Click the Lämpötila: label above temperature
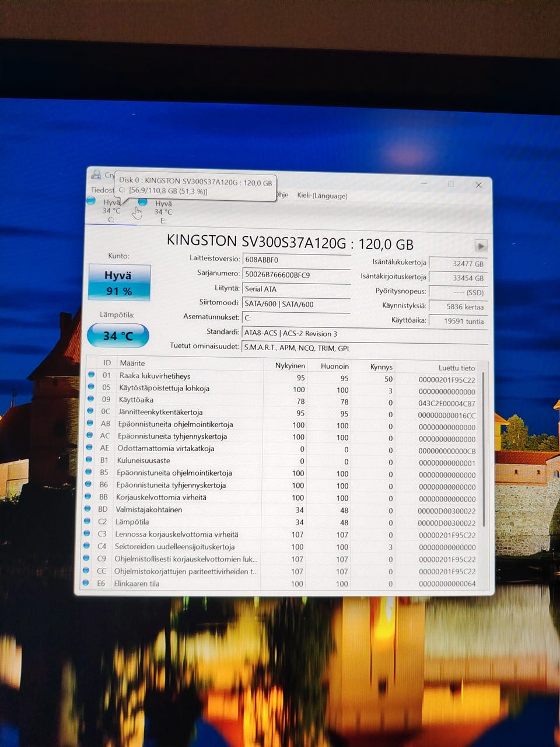The height and width of the screenshot is (747, 560). [117, 315]
